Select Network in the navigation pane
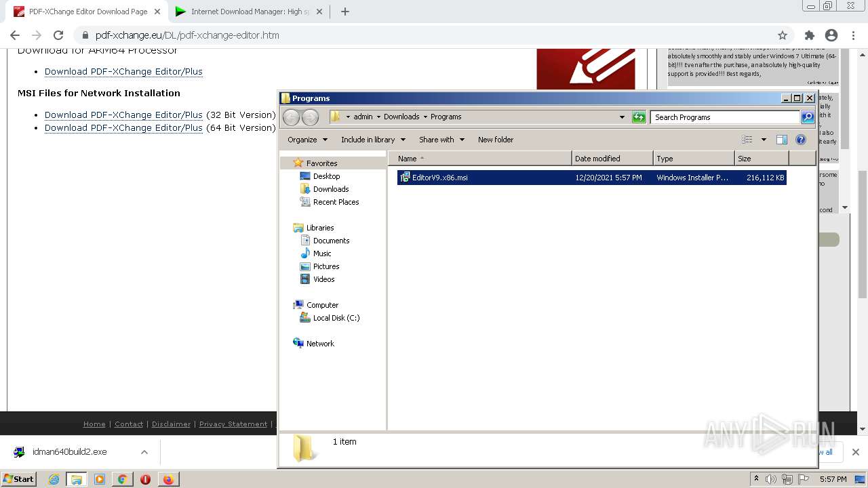The height and width of the screenshot is (488, 868). click(320, 344)
